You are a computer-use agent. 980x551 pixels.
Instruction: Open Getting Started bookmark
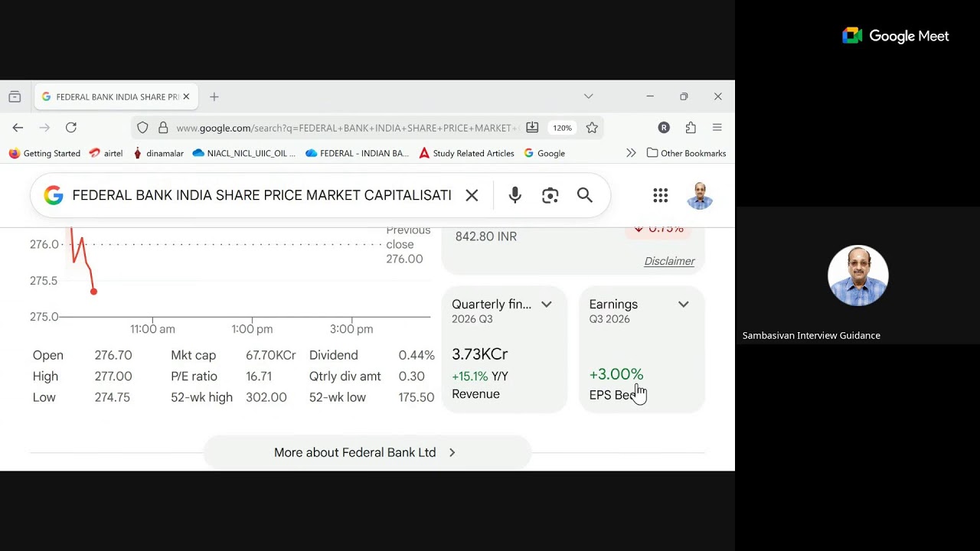44,153
